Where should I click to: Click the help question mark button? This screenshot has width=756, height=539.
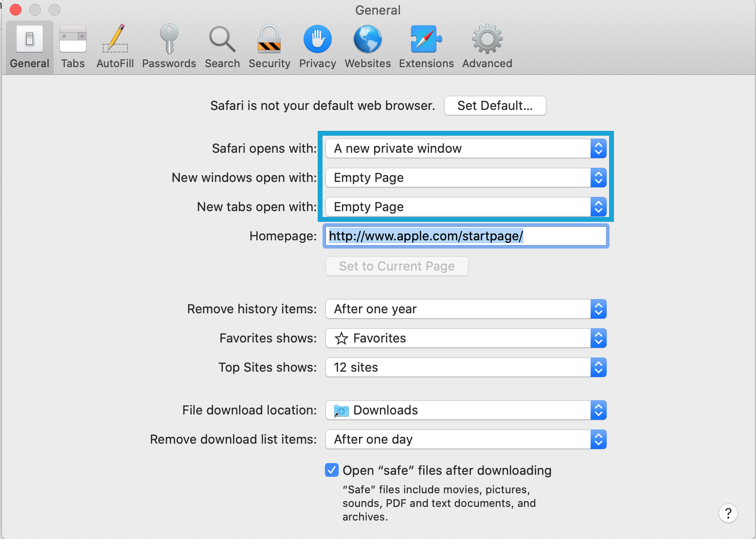[x=728, y=513]
